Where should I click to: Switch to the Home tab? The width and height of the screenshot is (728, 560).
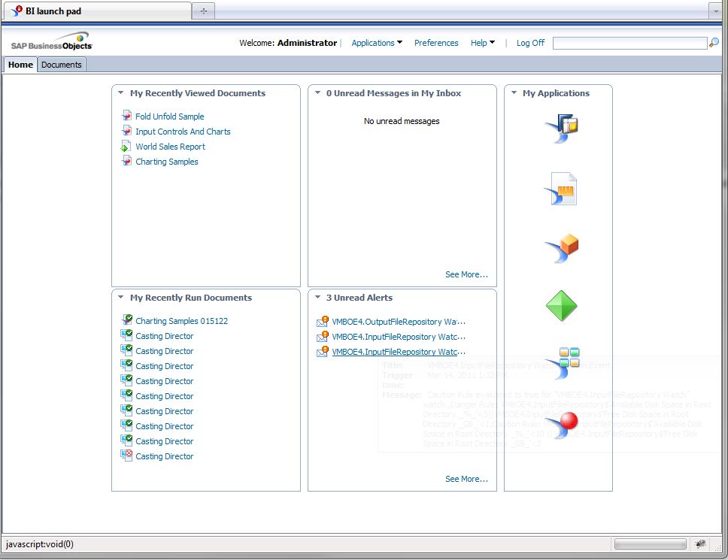click(x=20, y=65)
